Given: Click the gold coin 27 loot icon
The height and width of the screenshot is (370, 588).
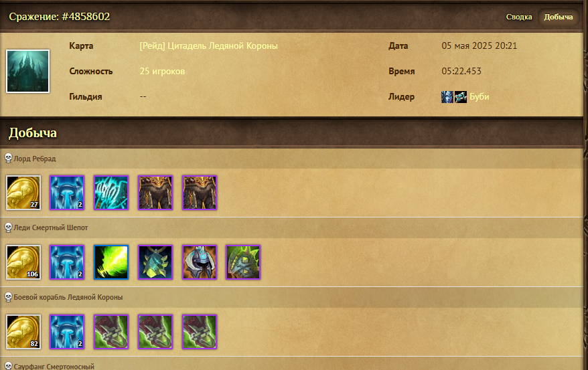Looking at the screenshot, I should (x=23, y=193).
